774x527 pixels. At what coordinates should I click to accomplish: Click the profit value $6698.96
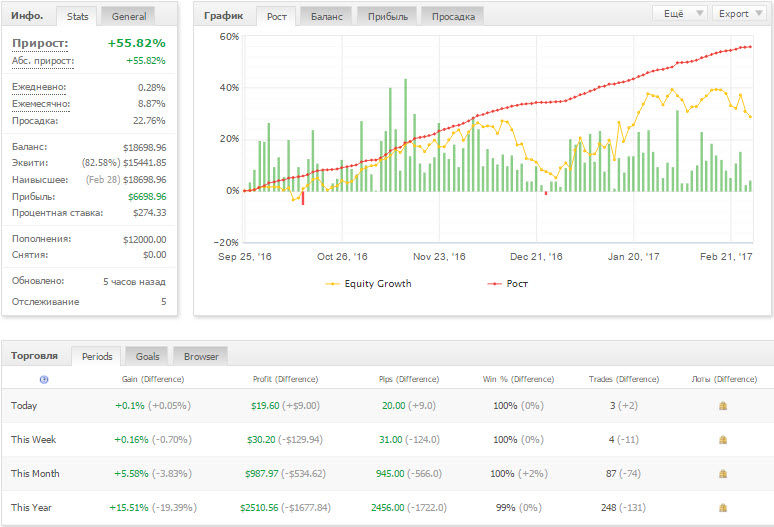click(147, 196)
